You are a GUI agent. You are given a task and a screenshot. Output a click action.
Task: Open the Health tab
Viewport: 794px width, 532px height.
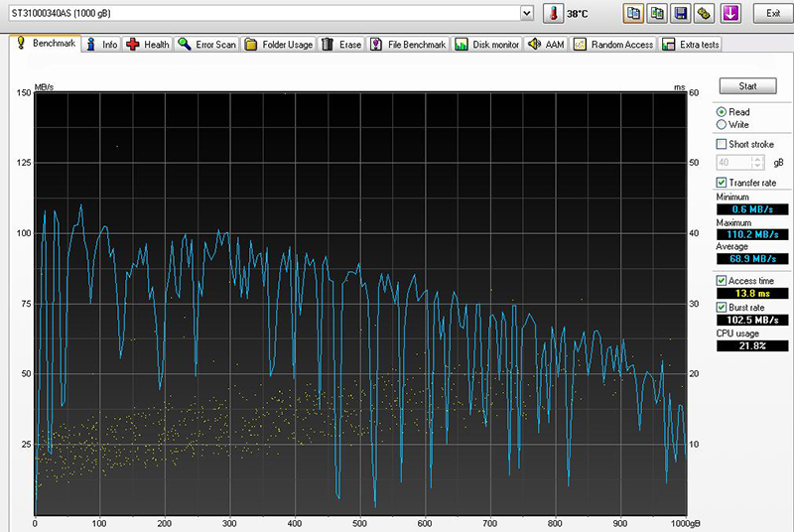click(x=147, y=45)
